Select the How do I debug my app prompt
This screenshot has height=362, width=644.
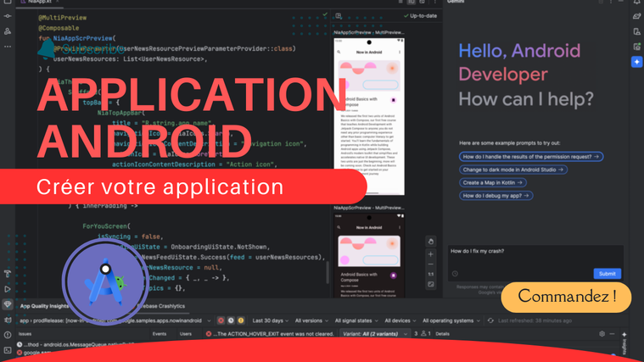click(496, 195)
